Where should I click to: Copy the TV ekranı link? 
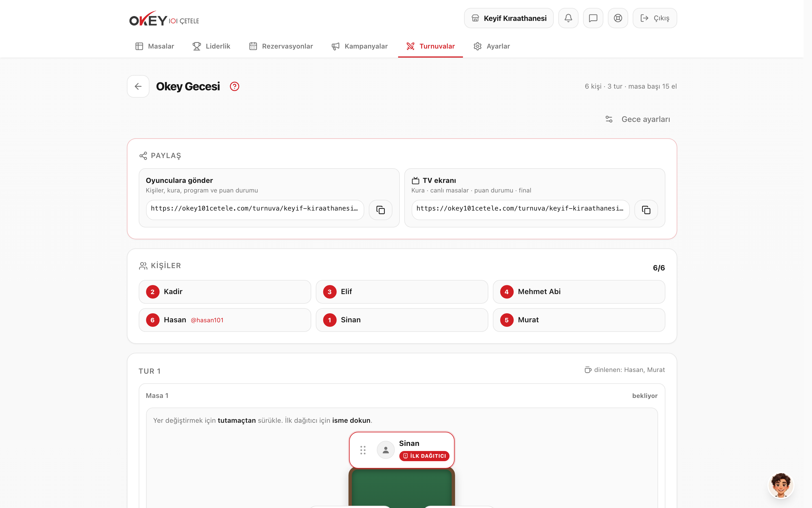tap(646, 210)
